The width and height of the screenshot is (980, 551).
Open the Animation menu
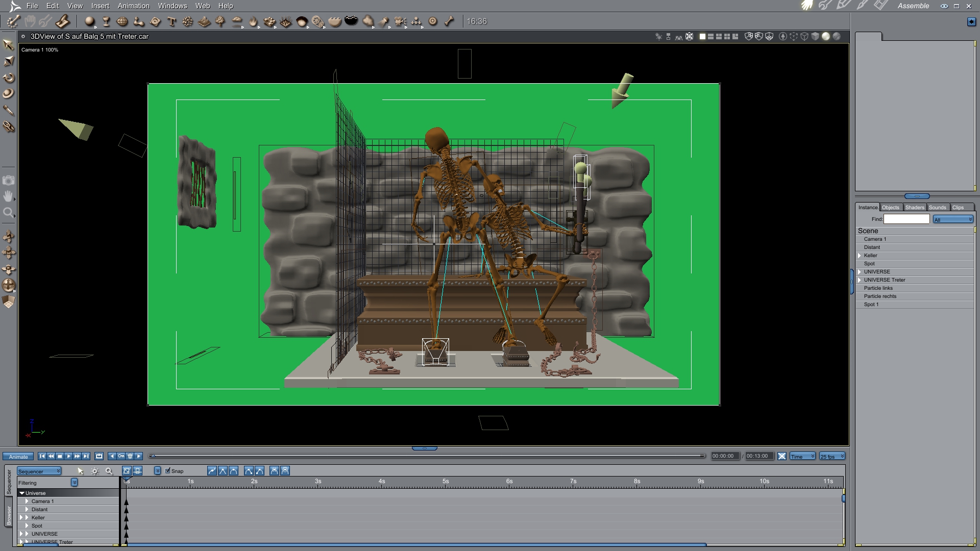[133, 6]
